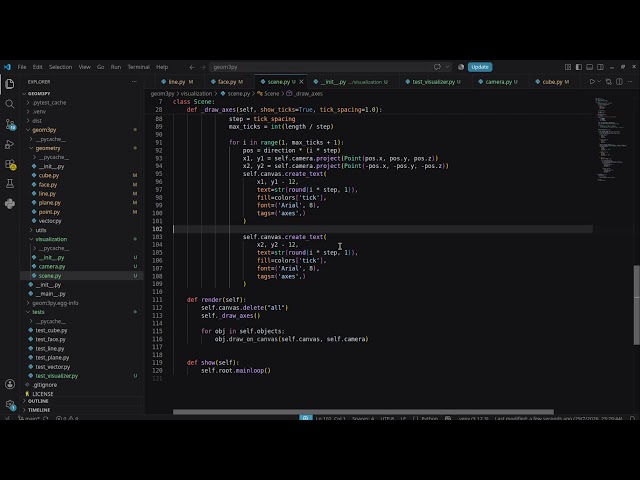Expand the TIMELINE section
The height and width of the screenshot is (480, 640).
click(x=38, y=410)
